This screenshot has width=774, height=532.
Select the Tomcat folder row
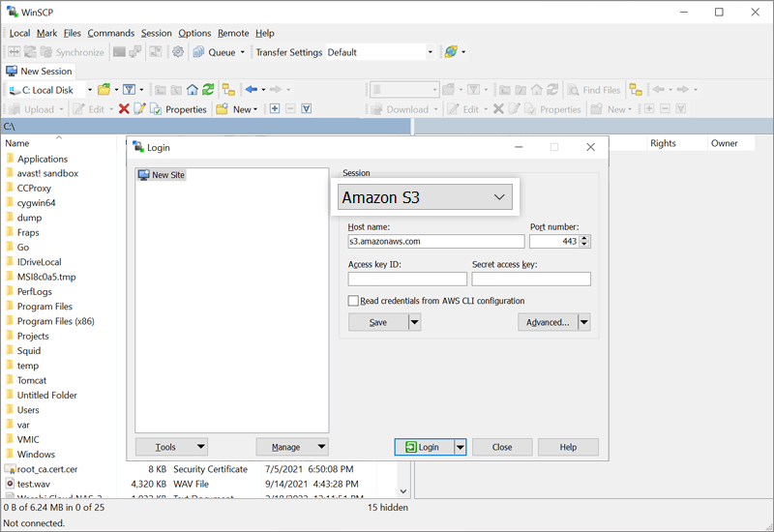pyautogui.click(x=32, y=380)
